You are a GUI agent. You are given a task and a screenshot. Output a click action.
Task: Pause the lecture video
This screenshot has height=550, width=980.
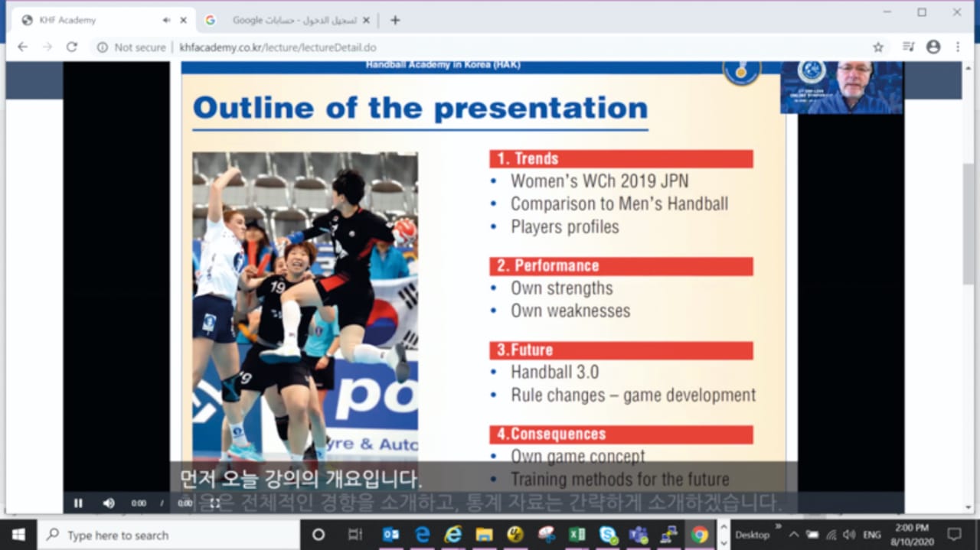point(78,503)
